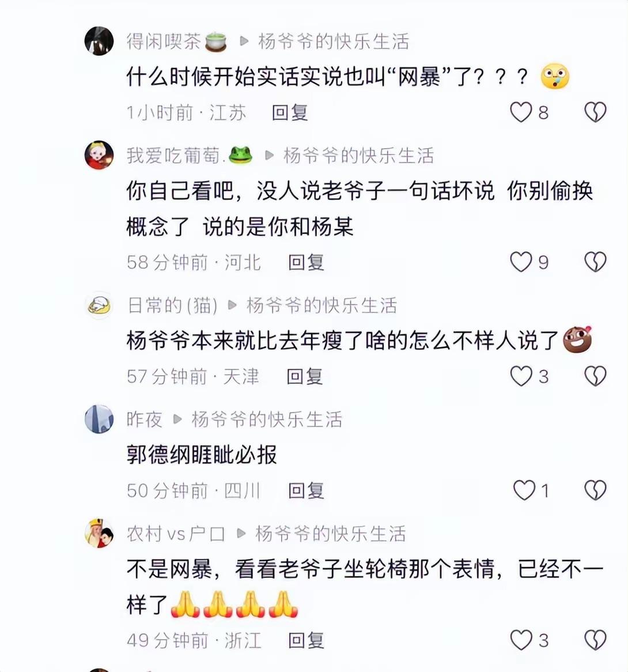Tap broken heart on 昨夜's comment
The width and height of the screenshot is (628, 672).
point(595,490)
